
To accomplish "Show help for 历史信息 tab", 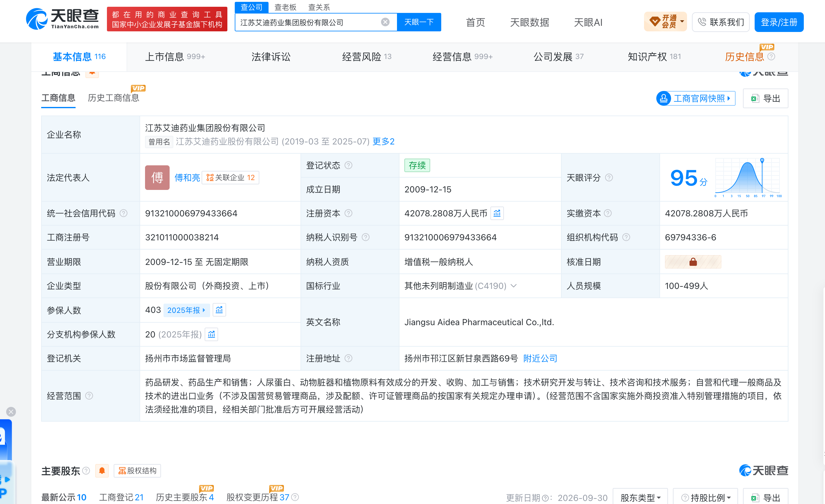I will click(x=771, y=57).
